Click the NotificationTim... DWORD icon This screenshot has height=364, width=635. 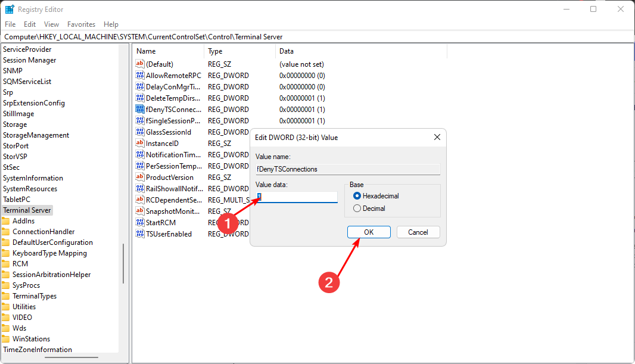tap(140, 154)
